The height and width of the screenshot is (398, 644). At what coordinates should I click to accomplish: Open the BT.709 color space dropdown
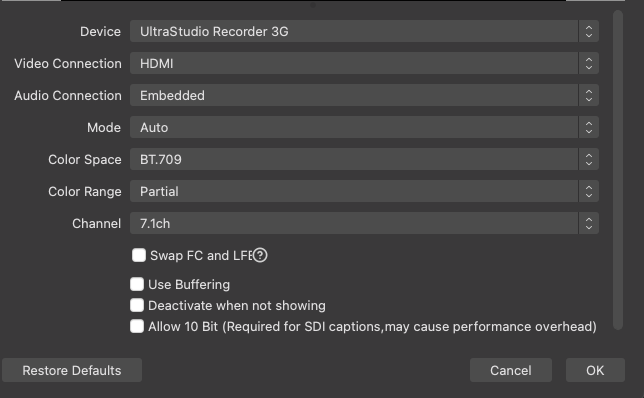[x=364, y=159]
